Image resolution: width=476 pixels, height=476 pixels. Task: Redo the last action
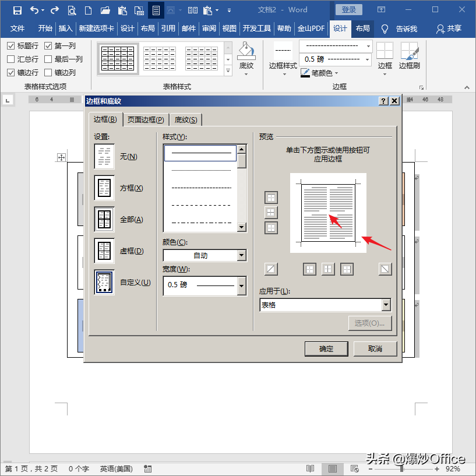point(55,10)
